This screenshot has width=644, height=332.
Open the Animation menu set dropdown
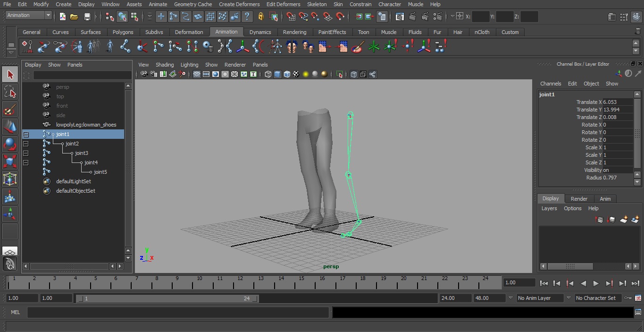click(x=28, y=15)
